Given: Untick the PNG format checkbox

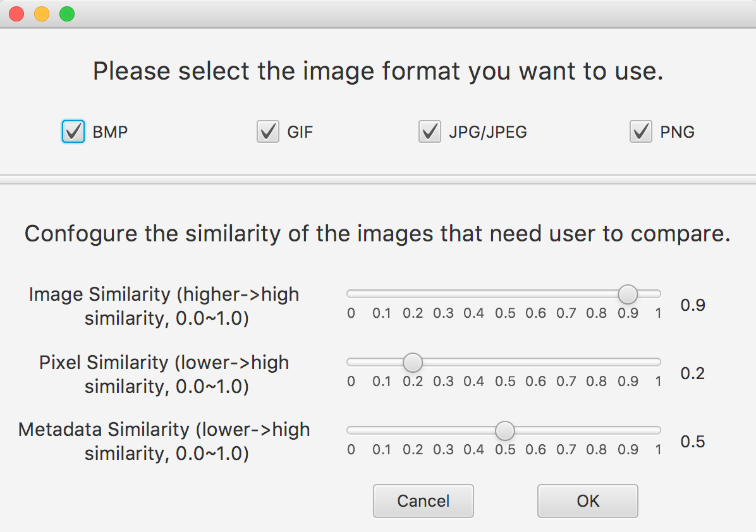Looking at the screenshot, I should 641,132.
